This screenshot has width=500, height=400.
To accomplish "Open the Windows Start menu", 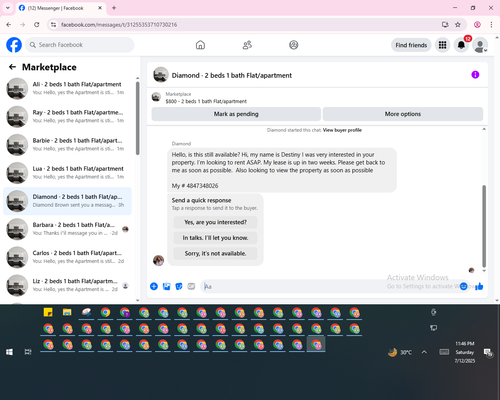I will [9, 352].
